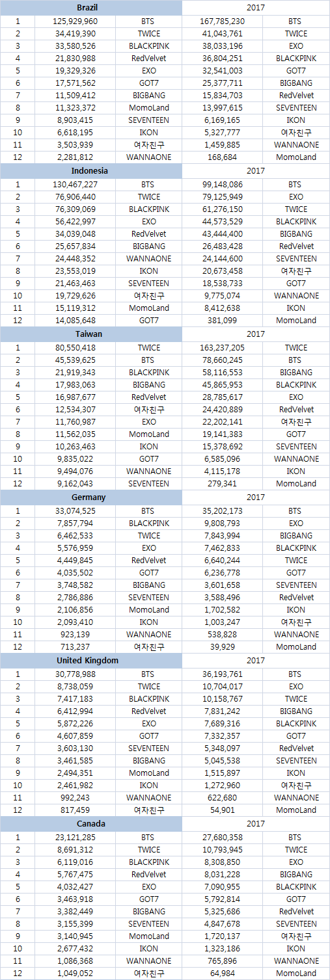Click the 381,099 cell under Indonesia 2017
The image size is (330, 980).
tap(222, 320)
